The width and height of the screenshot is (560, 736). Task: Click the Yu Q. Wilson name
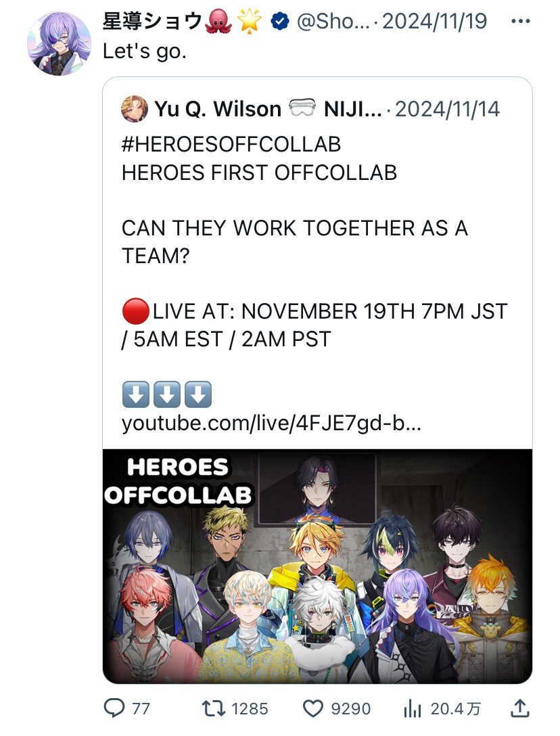coord(218,109)
